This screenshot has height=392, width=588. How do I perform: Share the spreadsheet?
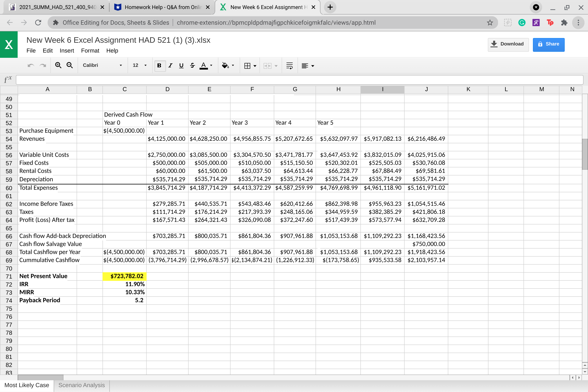548,44
